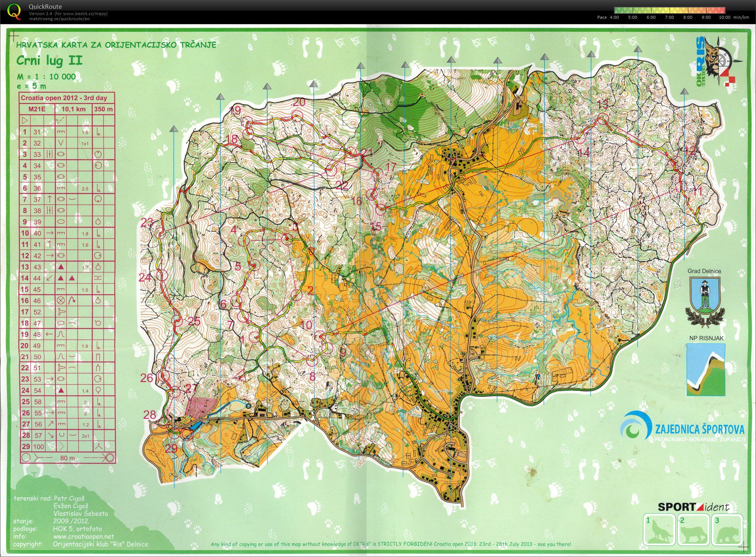
Task: Click control number 19 on the map
Action: click(x=235, y=110)
